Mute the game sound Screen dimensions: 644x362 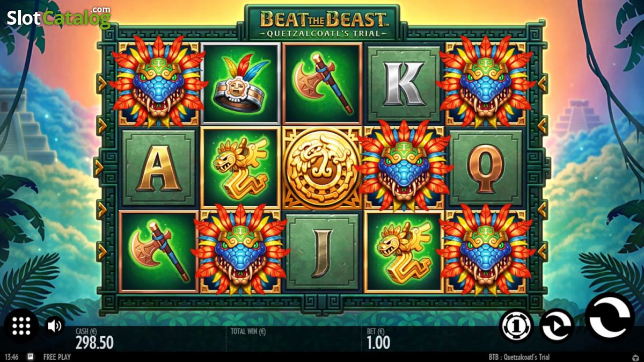tap(55, 325)
